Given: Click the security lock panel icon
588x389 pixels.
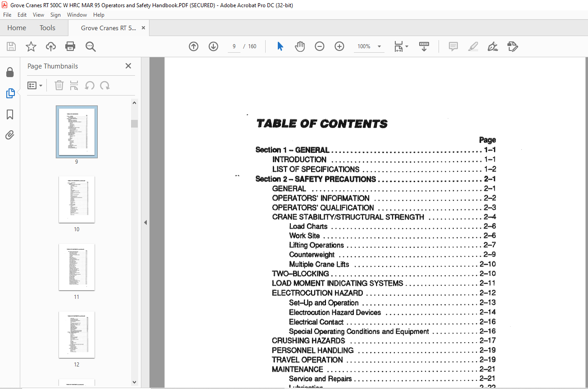Looking at the screenshot, I should 10,72.
